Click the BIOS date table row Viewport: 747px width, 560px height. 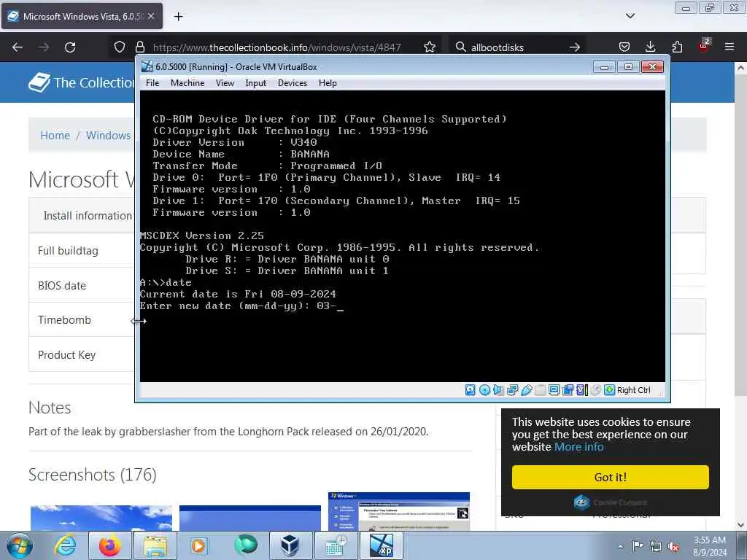pyautogui.click(x=82, y=285)
